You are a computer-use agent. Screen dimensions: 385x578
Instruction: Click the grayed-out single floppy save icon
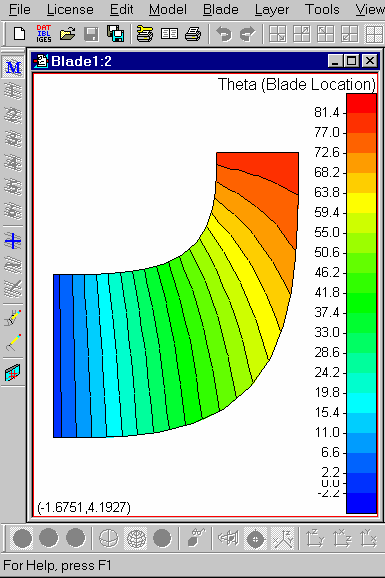click(91, 34)
